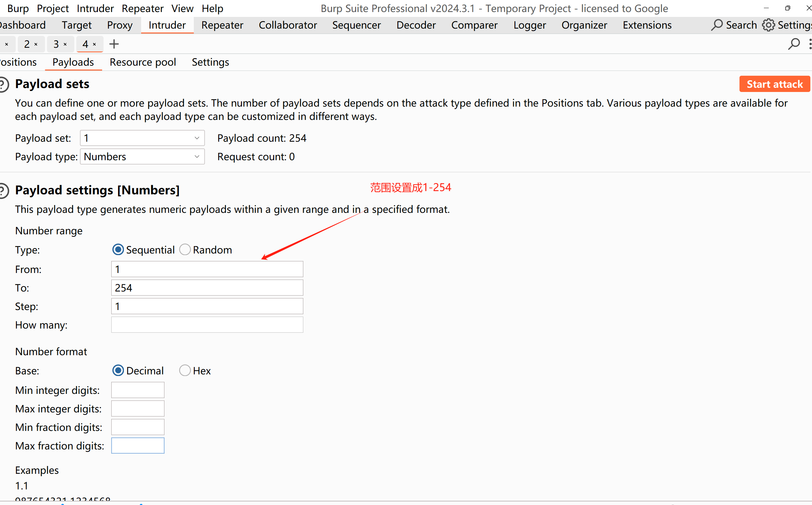Viewport: 812px width, 505px height.
Task: Click the Search magnifier icon in top bar
Action: 717,25
